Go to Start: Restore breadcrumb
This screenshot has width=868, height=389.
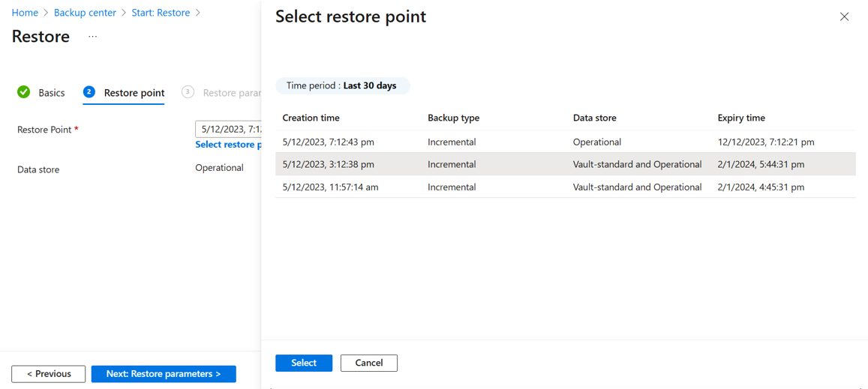[161, 12]
